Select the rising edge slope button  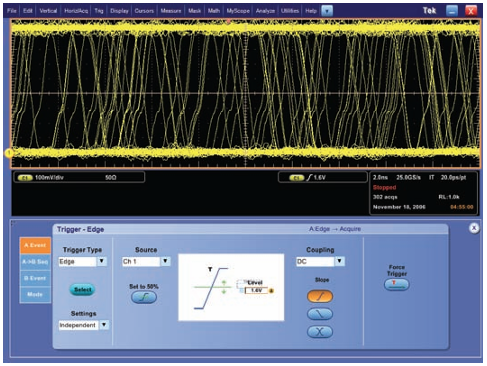click(320, 296)
